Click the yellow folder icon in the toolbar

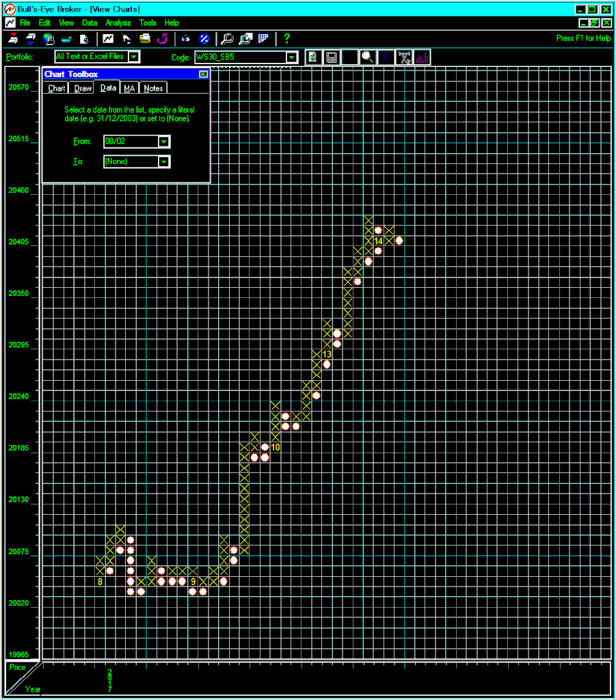click(x=144, y=38)
